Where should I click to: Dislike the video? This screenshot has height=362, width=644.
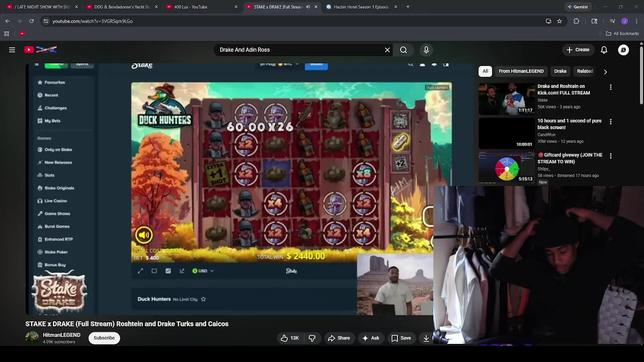pyautogui.click(x=312, y=338)
